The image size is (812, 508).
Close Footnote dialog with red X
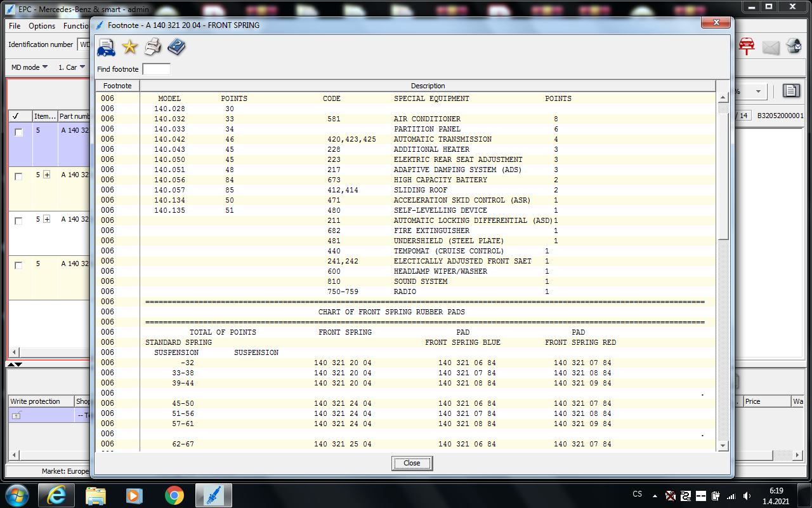(x=716, y=23)
